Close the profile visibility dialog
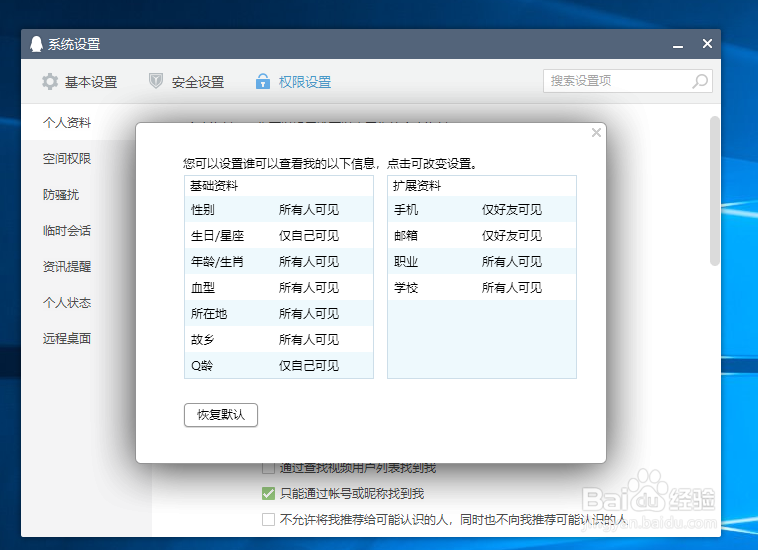The width and height of the screenshot is (758, 550). point(596,132)
